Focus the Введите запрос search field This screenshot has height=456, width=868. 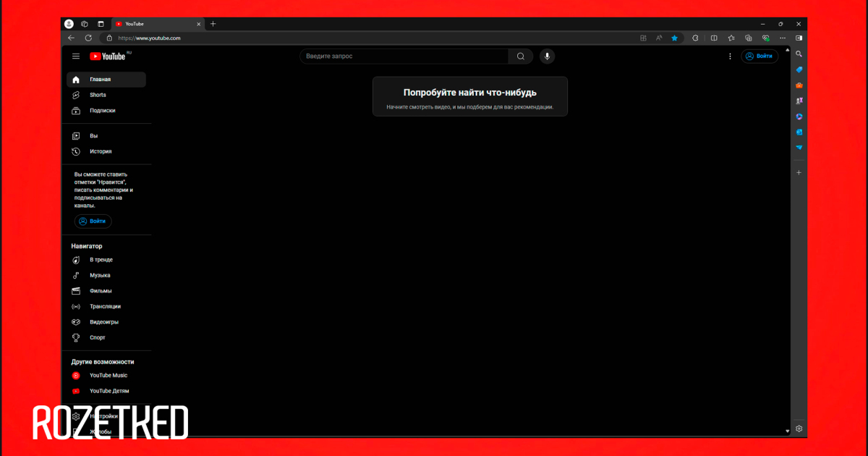tap(404, 56)
